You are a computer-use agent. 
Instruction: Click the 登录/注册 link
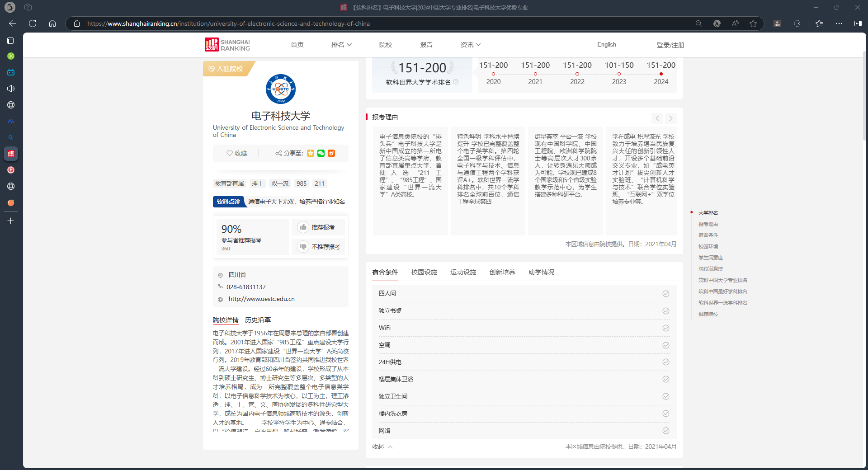670,45
